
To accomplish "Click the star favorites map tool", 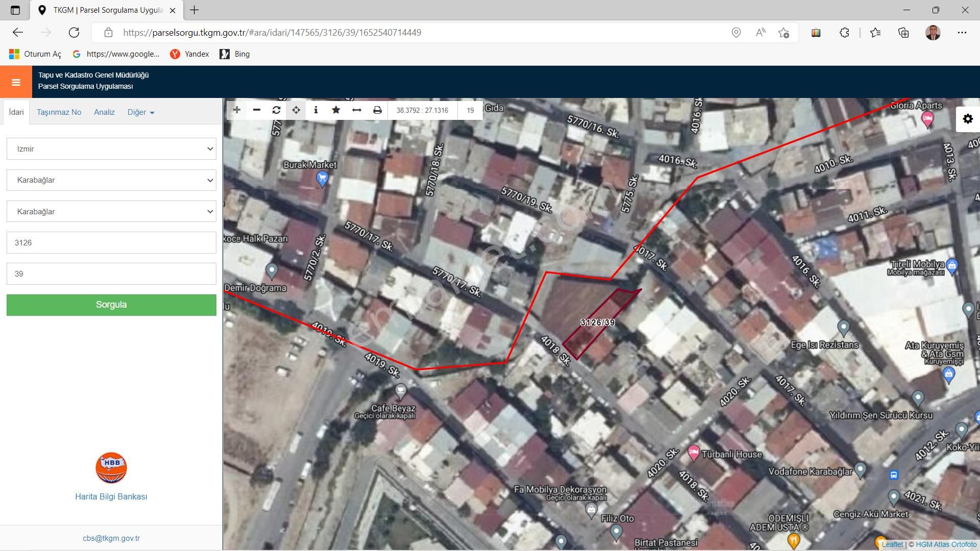I will point(336,110).
